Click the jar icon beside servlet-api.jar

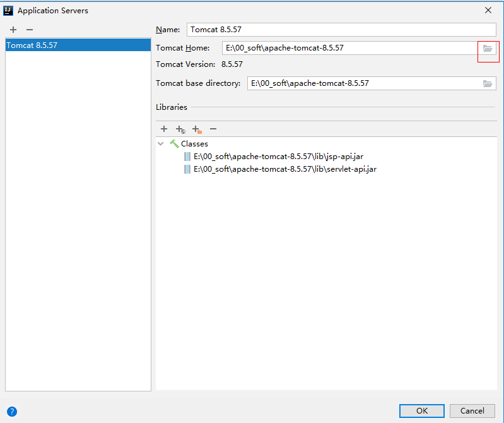187,169
